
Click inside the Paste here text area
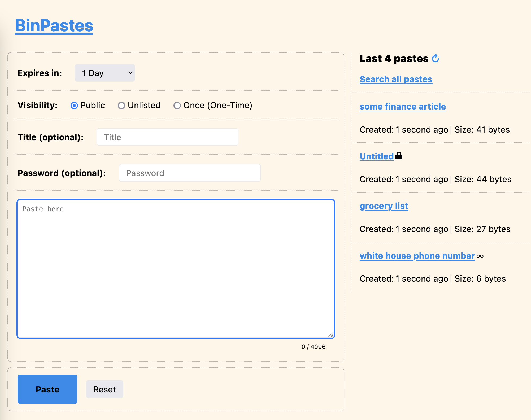coord(176,269)
